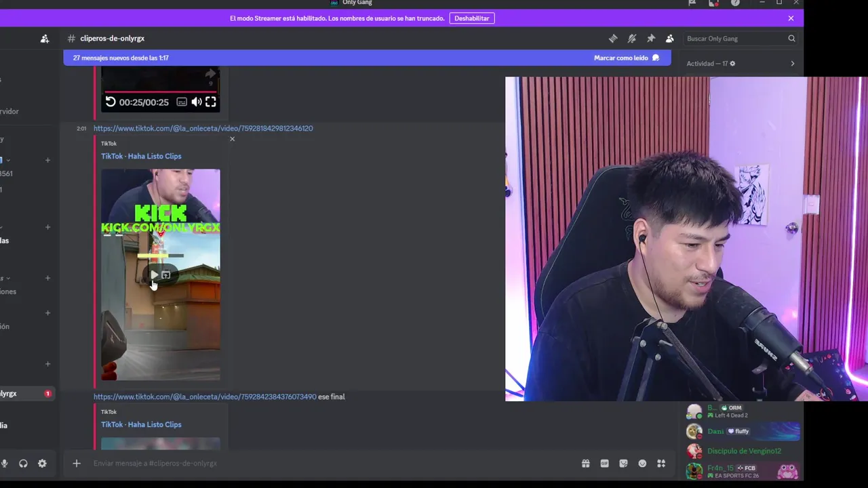Open member playing Left 4 Dead 2
Viewport: 868px width, 488px height.
click(x=743, y=411)
